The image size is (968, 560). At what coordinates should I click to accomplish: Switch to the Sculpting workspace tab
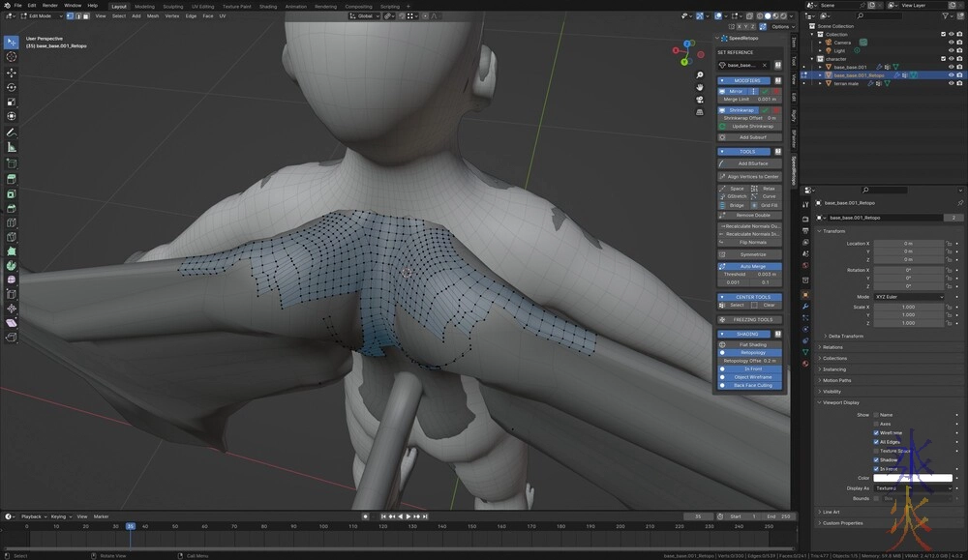click(172, 6)
